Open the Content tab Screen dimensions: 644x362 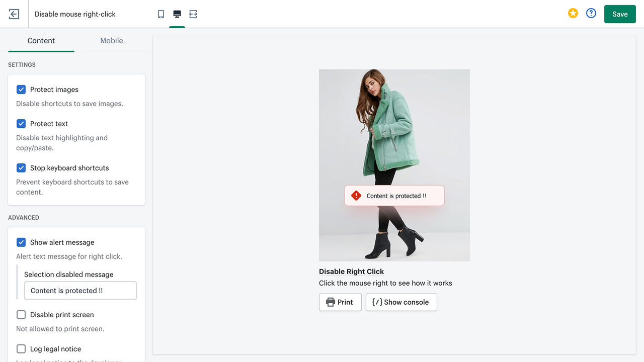(x=41, y=41)
